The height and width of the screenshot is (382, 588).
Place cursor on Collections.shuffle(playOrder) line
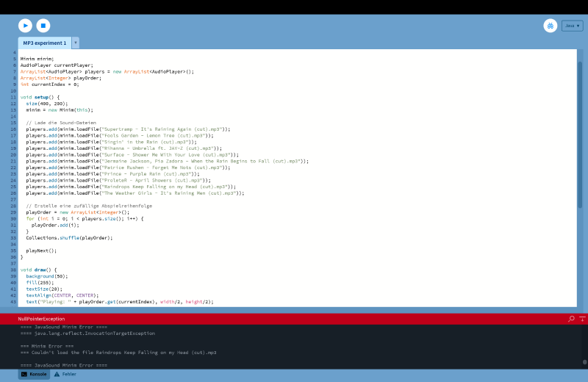point(69,238)
